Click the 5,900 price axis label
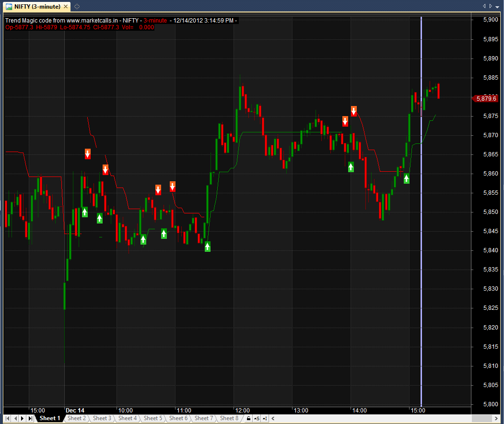 click(x=491, y=20)
